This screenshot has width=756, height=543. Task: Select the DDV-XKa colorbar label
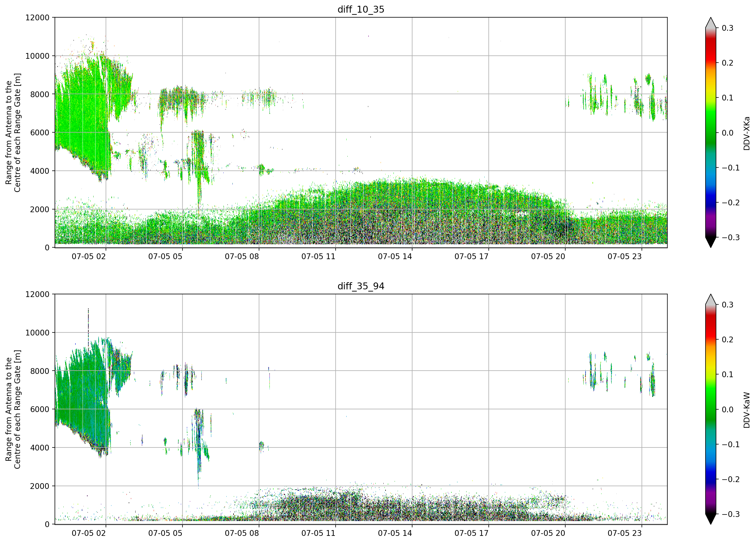[x=746, y=133]
